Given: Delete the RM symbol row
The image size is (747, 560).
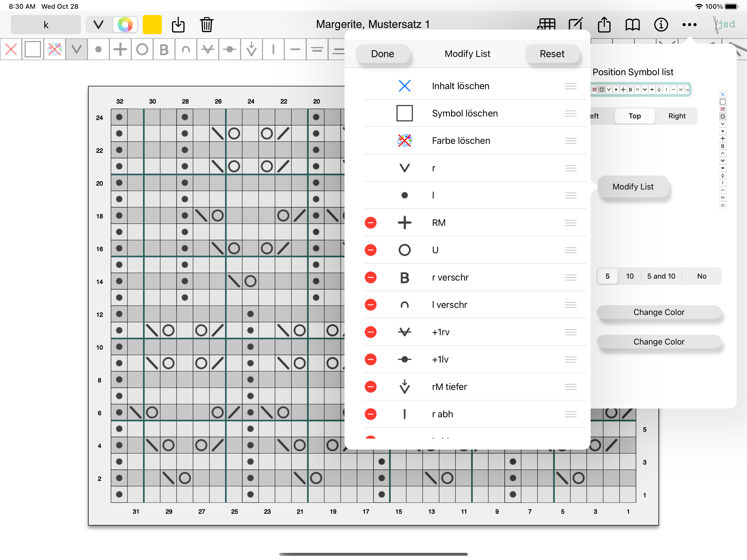Looking at the screenshot, I should 370,223.
